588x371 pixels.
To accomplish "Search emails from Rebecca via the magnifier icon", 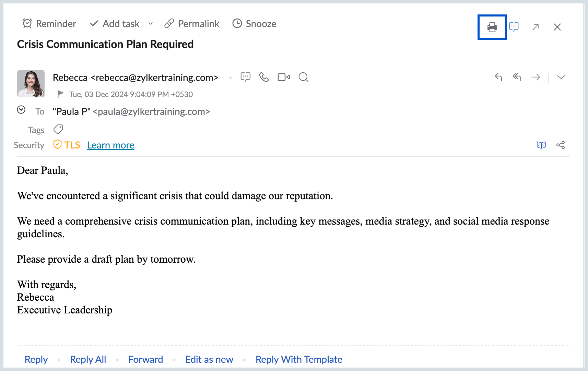I will click(303, 77).
